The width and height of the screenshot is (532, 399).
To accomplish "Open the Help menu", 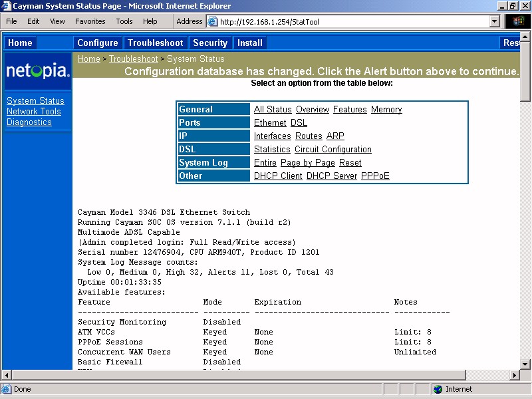I will click(150, 21).
